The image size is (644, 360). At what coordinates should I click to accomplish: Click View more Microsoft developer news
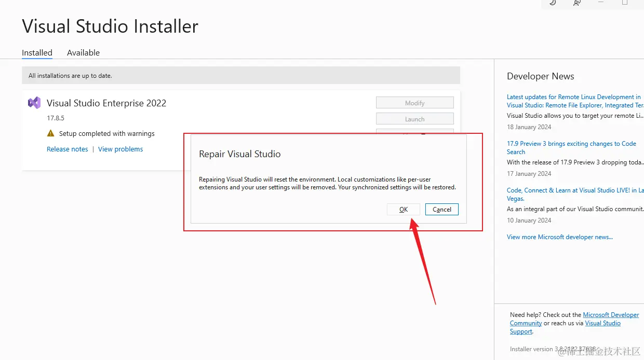pos(560,237)
